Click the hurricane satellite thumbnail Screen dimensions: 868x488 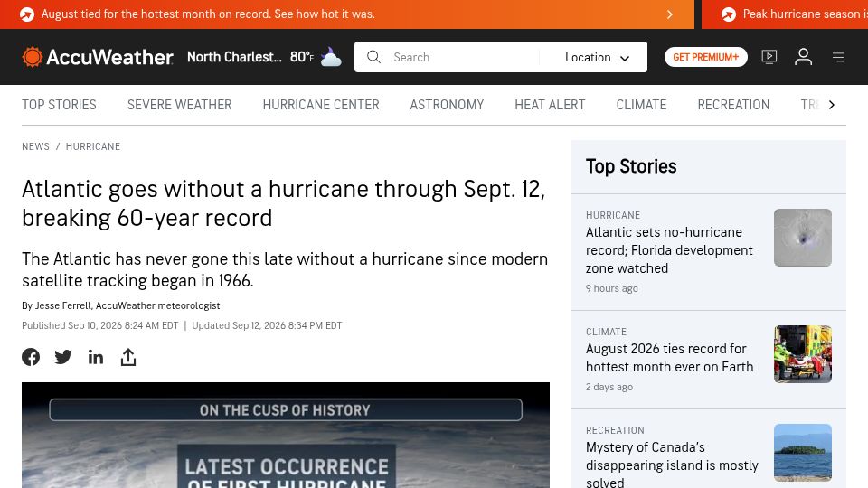(x=803, y=238)
